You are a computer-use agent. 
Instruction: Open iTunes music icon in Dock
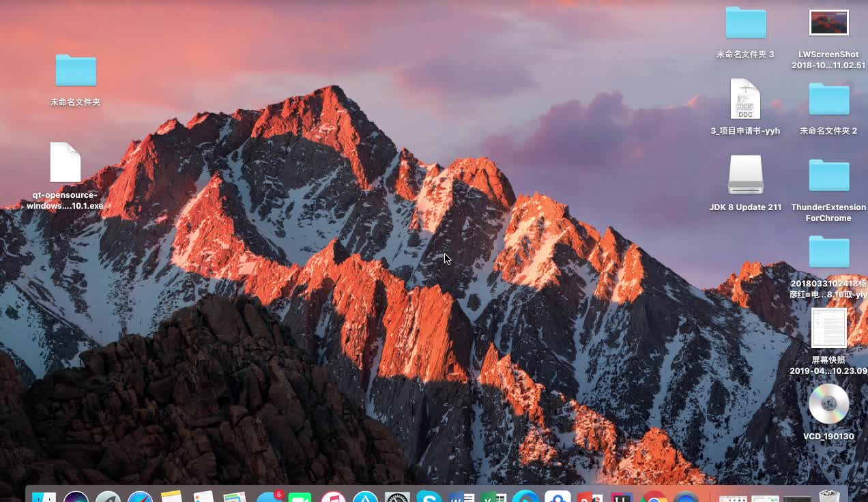333,497
